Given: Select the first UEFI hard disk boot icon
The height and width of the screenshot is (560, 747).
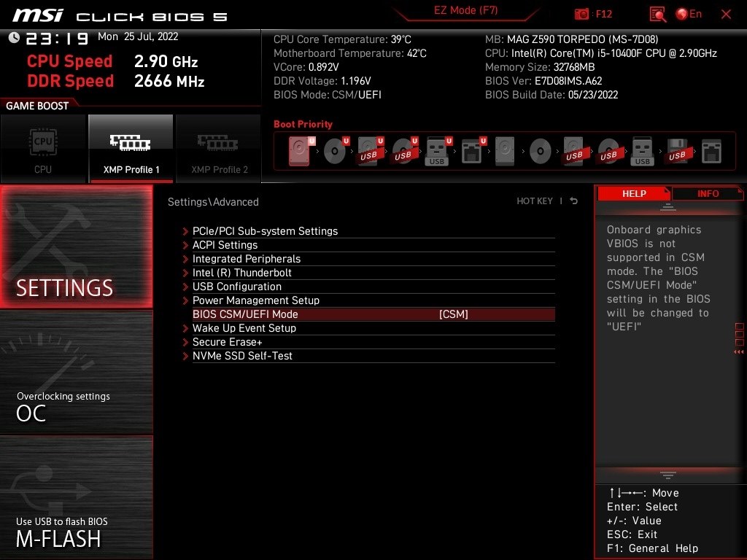Looking at the screenshot, I should 298,149.
